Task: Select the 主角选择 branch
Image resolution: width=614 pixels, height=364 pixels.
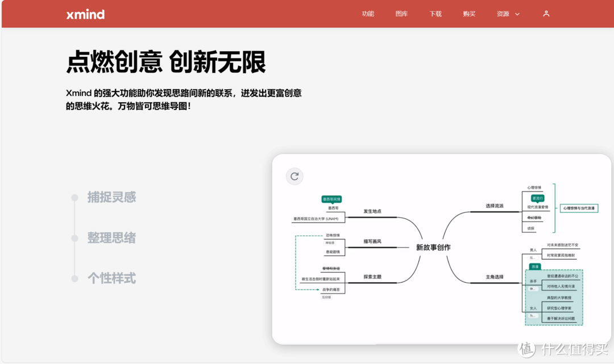Action: [495, 277]
